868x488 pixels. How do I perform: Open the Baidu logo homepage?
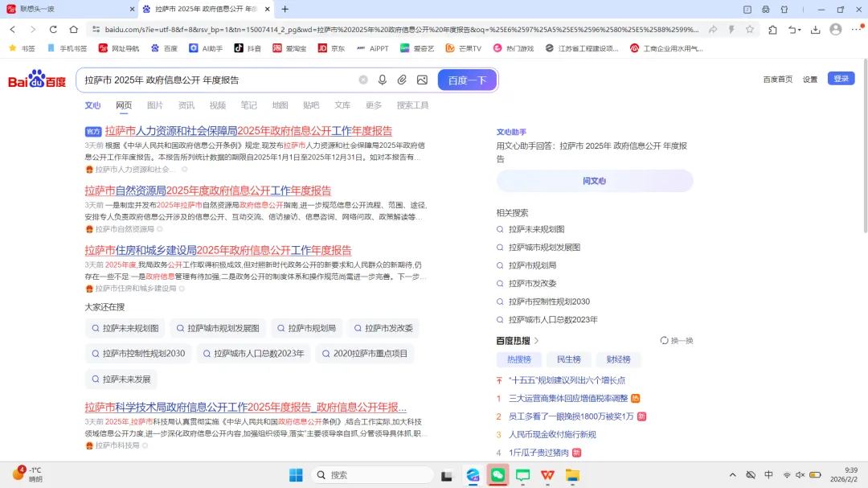point(37,80)
